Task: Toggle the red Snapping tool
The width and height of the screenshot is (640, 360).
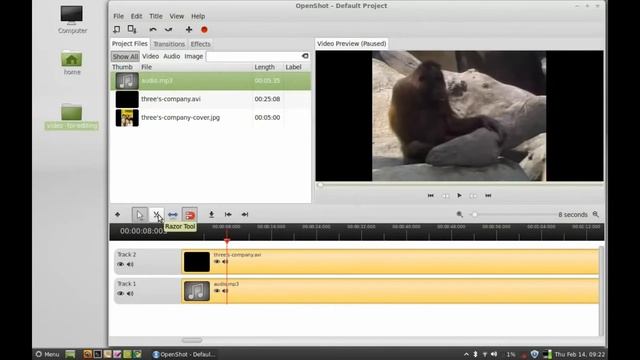Action: coord(190,215)
